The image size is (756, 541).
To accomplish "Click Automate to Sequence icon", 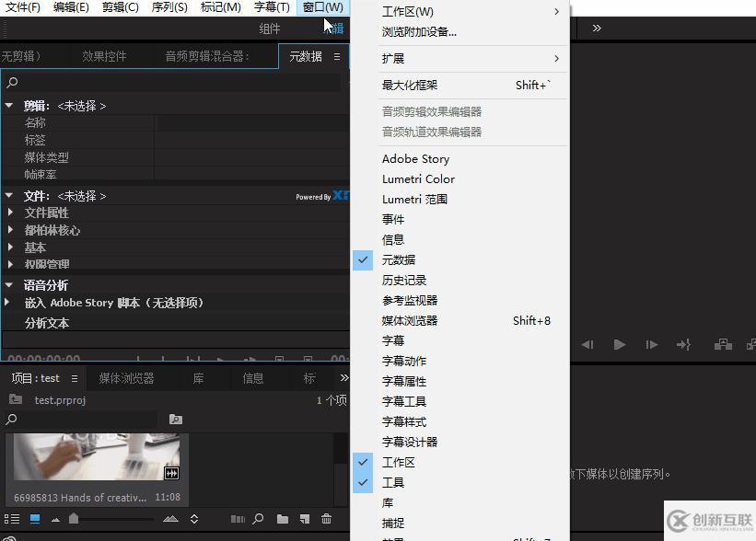I will [x=238, y=519].
